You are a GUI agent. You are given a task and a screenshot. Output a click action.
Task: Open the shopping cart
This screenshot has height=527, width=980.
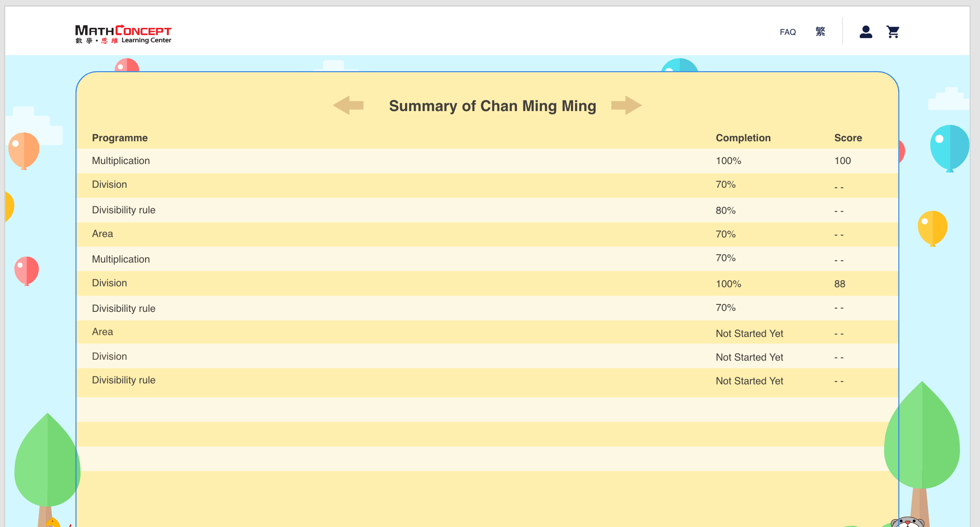[893, 32]
